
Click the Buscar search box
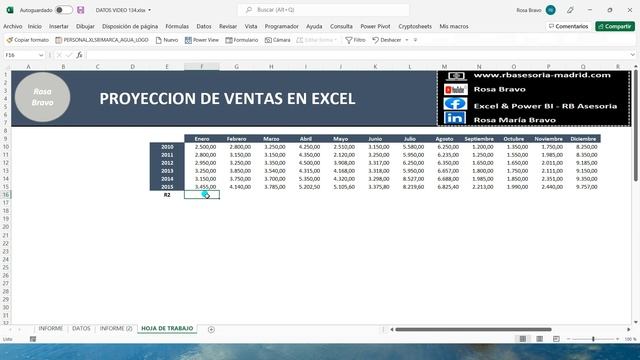point(323,10)
